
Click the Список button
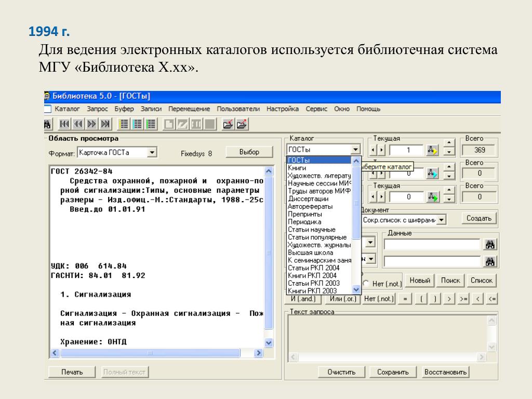click(x=482, y=280)
